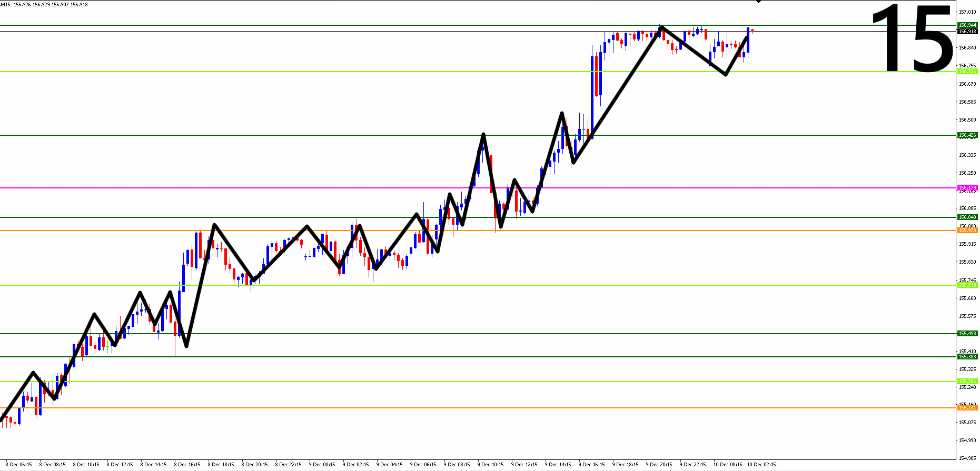980x471 pixels.
Task: Click the 156.726 light green price tag
Action: click(x=967, y=72)
